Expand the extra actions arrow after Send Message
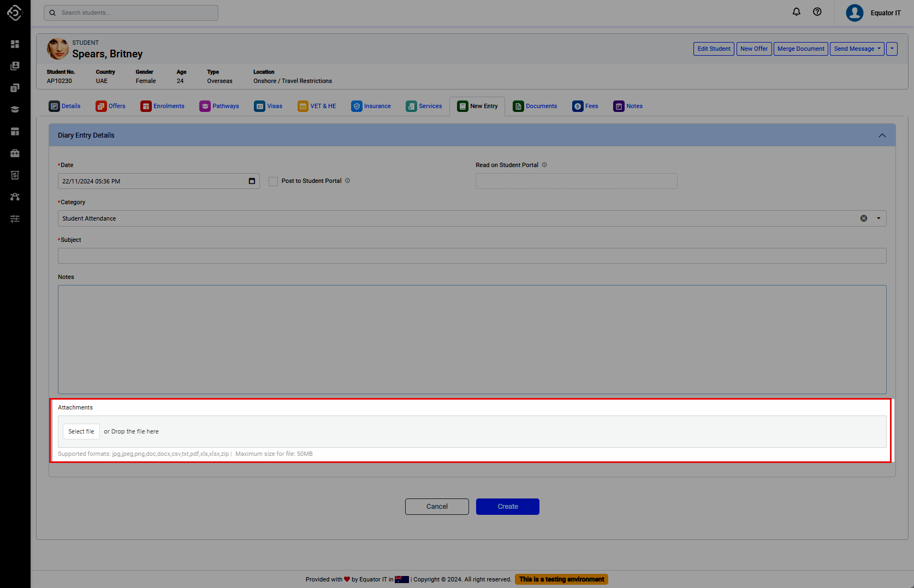This screenshot has width=914, height=588. click(892, 49)
